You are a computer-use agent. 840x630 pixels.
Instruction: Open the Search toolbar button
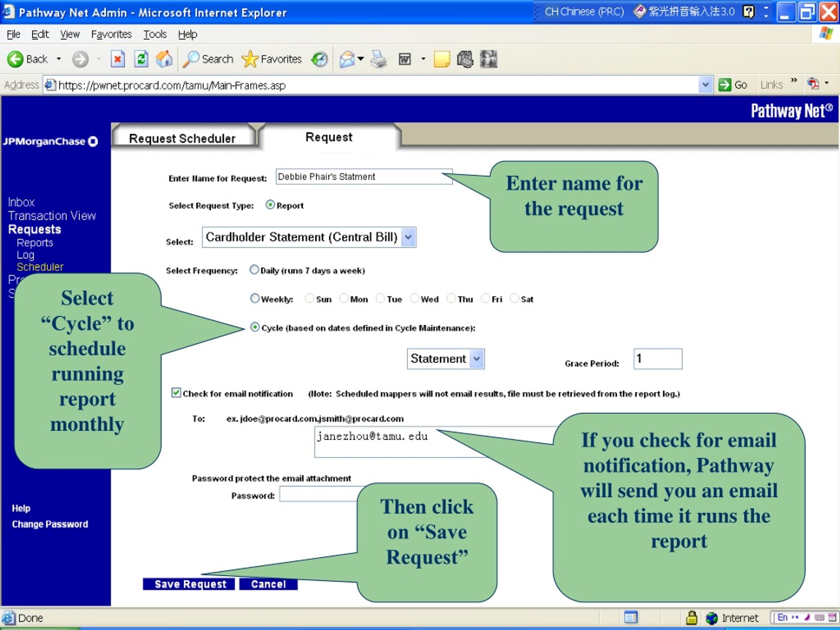[208, 59]
